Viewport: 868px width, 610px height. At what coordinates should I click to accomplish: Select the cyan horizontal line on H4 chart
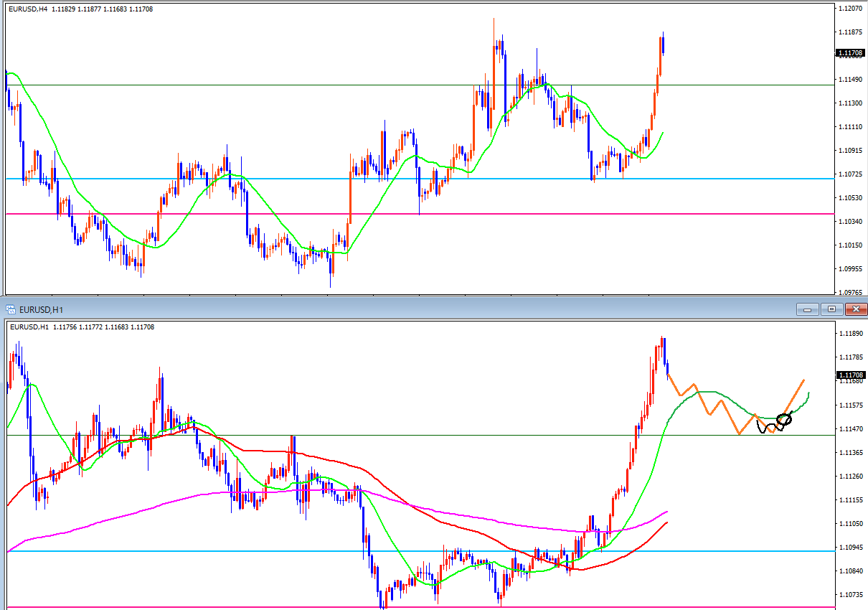coord(420,179)
